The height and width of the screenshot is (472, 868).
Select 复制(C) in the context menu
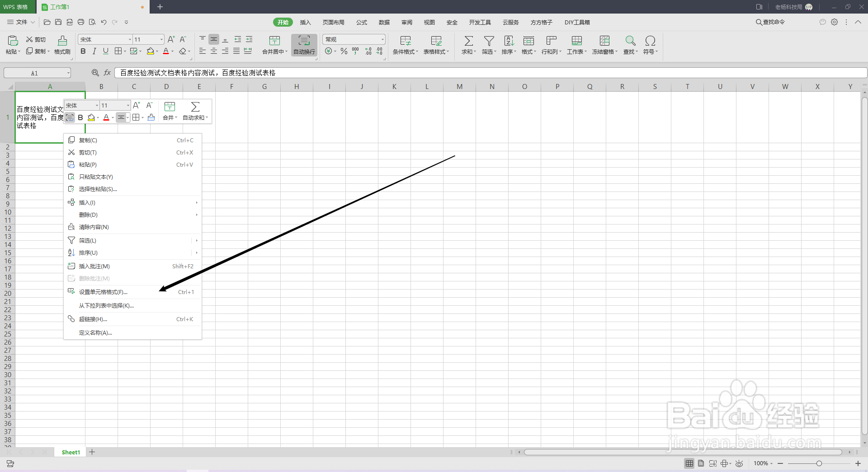(132, 140)
